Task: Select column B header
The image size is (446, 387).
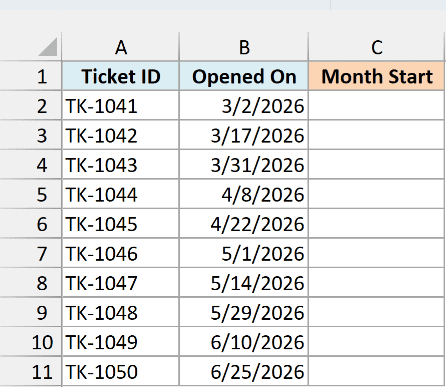Action: point(244,47)
